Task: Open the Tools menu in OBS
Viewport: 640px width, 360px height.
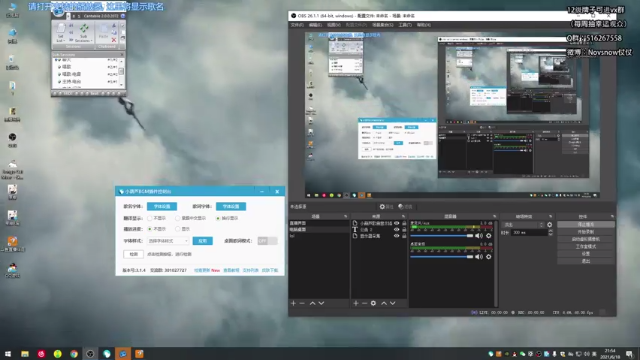Action: tap(405, 25)
